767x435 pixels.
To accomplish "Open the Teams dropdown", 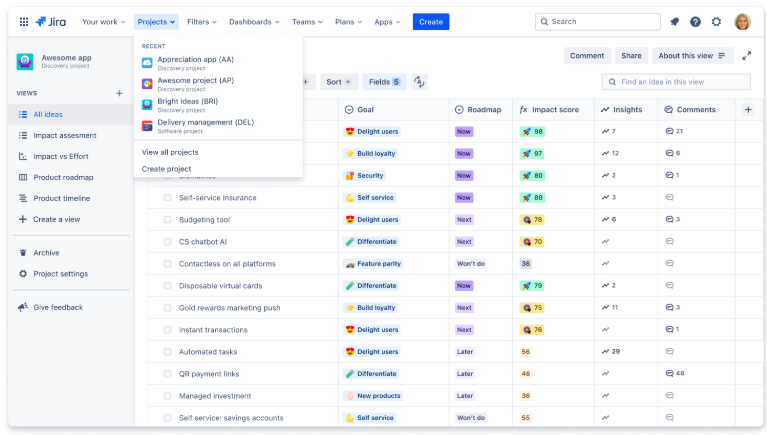I will [x=307, y=22].
